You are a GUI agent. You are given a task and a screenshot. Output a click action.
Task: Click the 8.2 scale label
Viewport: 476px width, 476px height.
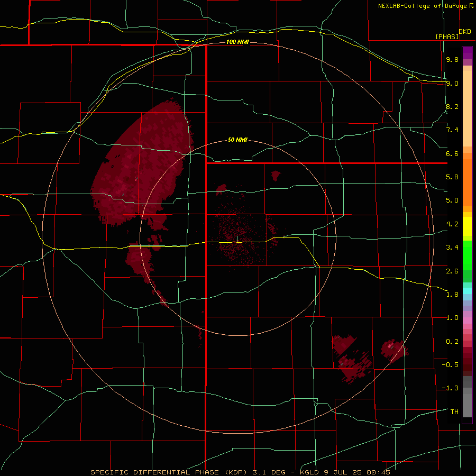[452, 106]
